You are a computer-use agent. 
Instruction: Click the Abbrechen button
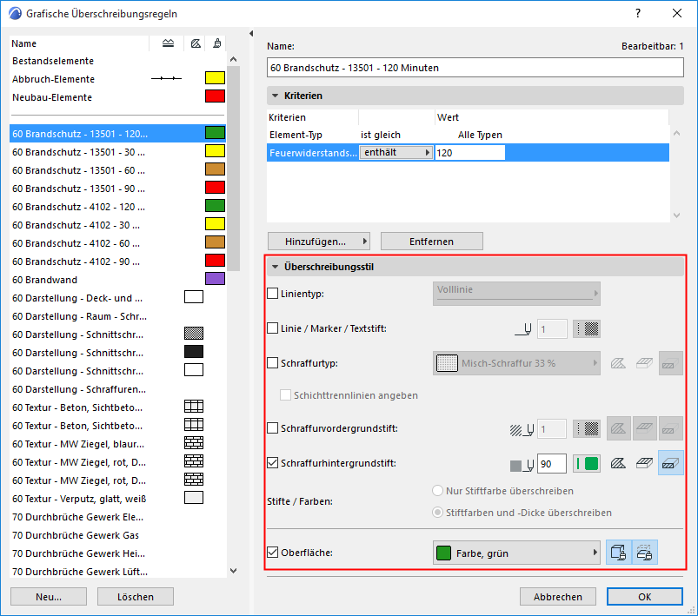[x=558, y=597]
